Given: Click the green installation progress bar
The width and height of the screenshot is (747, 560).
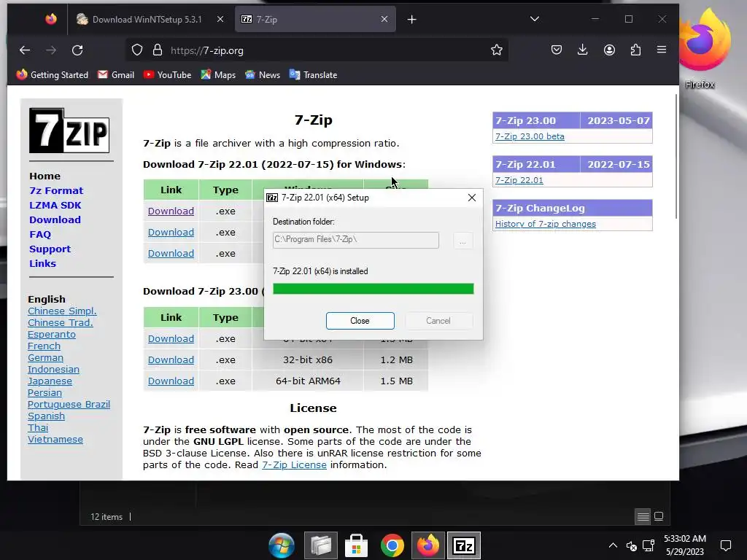Looking at the screenshot, I should [373, 289].
